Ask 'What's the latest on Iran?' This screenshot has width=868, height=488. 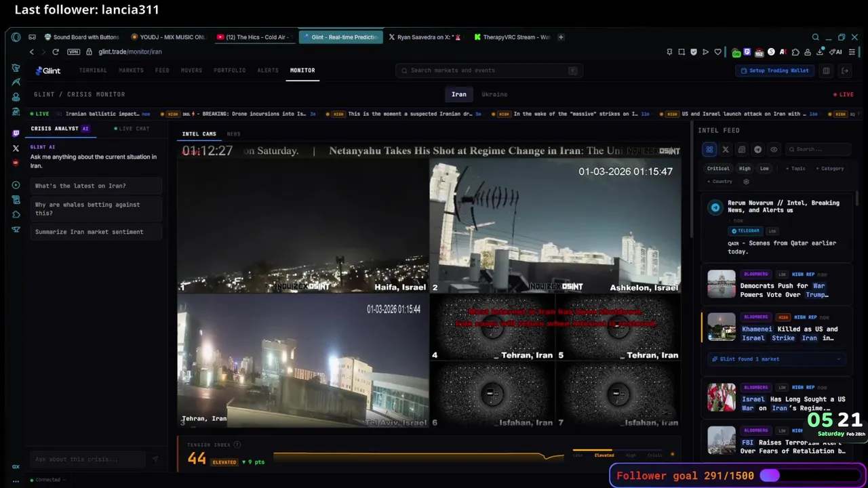coord(96,186)
